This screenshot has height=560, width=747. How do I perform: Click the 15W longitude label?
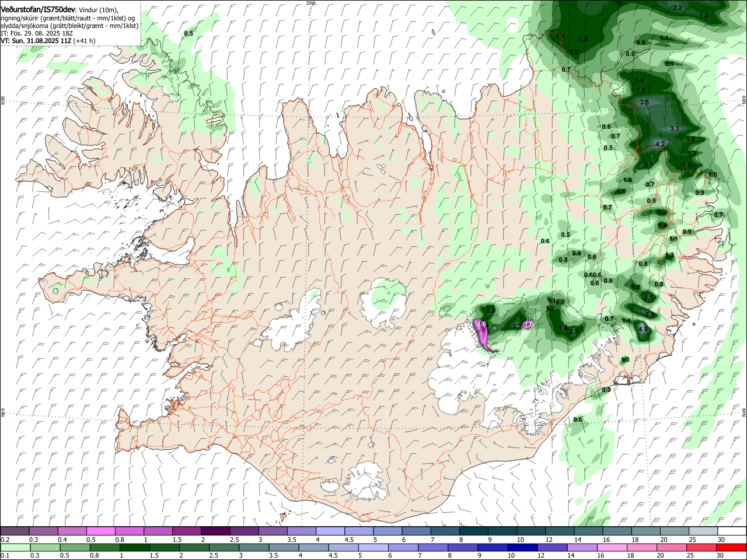(x=619, y=2)
